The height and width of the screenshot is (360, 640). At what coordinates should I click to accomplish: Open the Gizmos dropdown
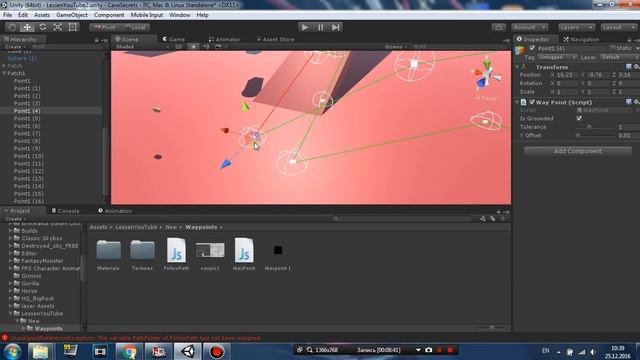pyautogui.click(x=396, y=47)
